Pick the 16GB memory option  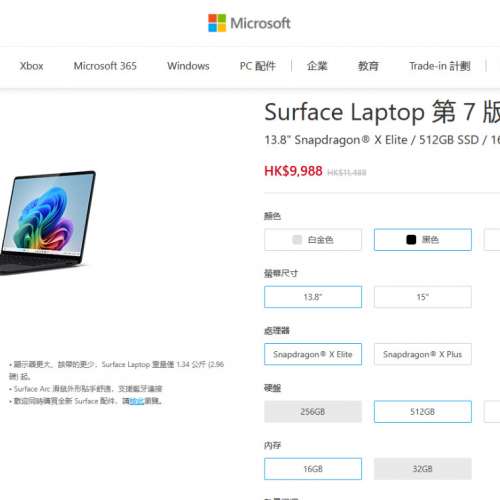(x=313, y=469)
